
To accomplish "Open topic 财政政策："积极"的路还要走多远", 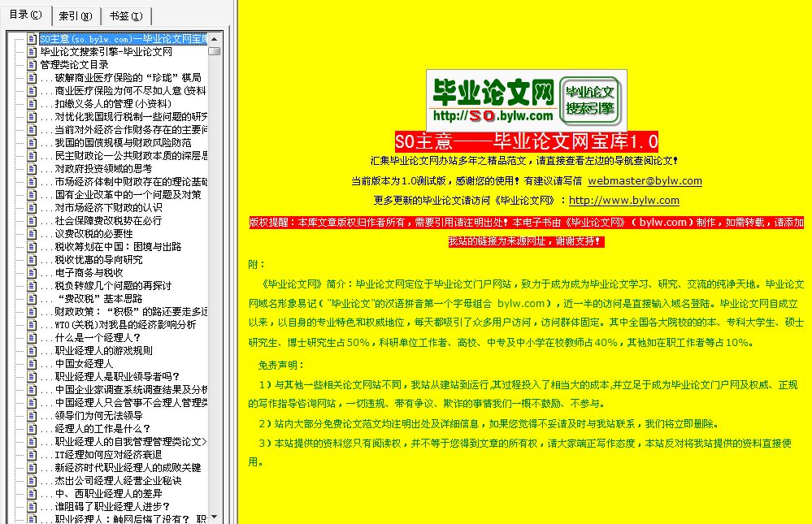I will coord(124,312).
